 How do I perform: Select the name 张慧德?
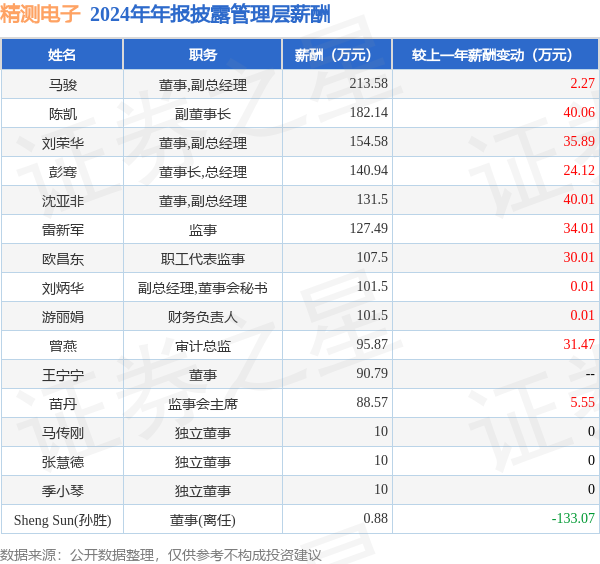click(x=63, y=462)
